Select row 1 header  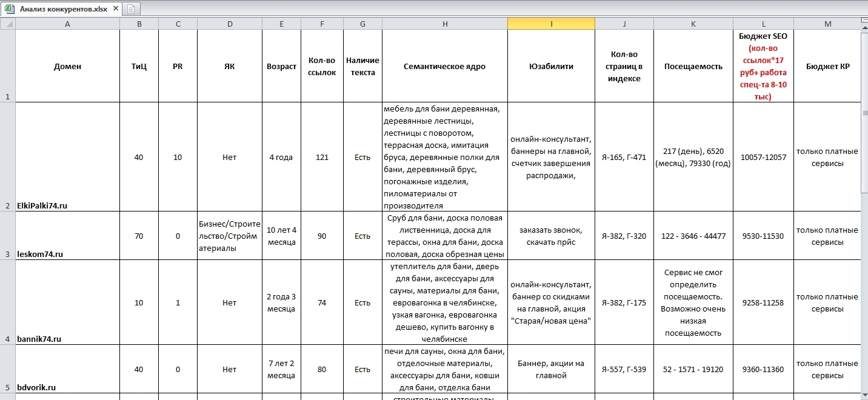tap(7, 66)
